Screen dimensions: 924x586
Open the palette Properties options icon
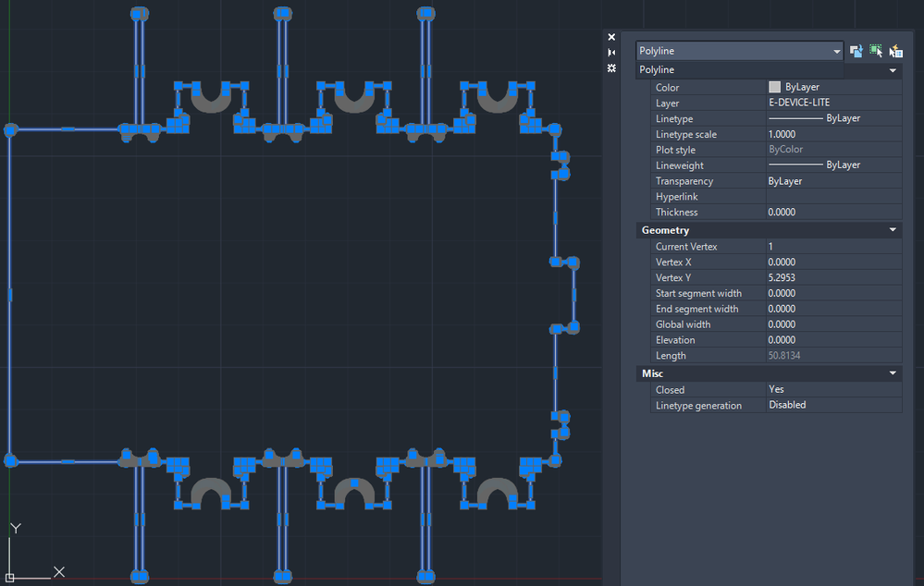(x=611, y=68)
